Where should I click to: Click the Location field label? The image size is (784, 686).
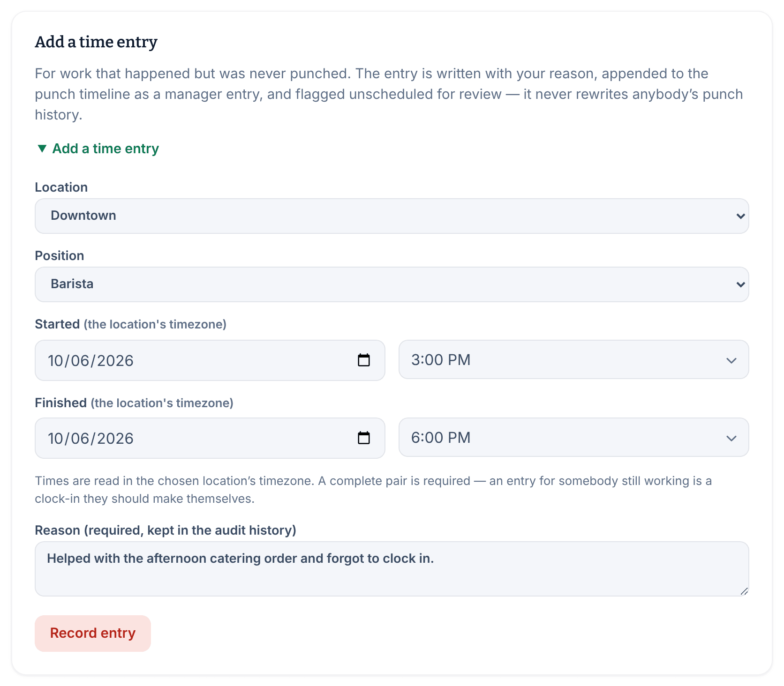(61, 187)
